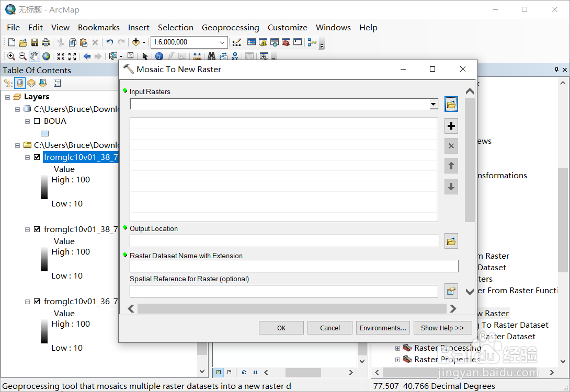Open the map scale 1:6,000,000 dropdown

(222, 42)
